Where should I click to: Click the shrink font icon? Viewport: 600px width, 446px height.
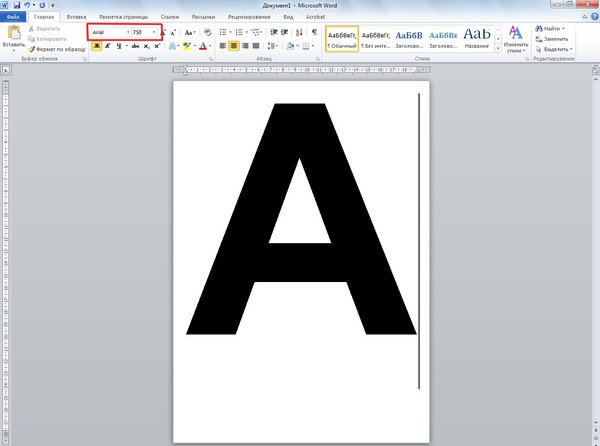173,33
